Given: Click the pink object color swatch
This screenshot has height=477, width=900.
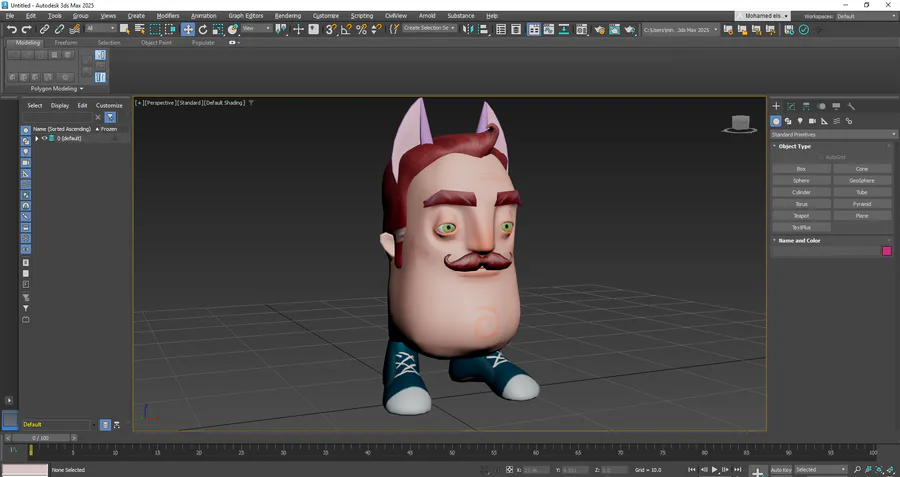Looking at the screenshot, I should (887, 251).
